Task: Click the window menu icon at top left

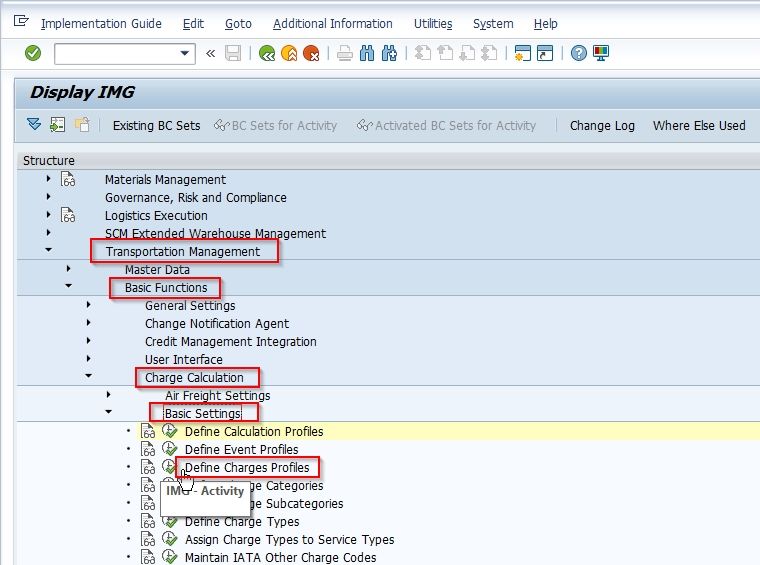Action: click(x=21, y=21)
